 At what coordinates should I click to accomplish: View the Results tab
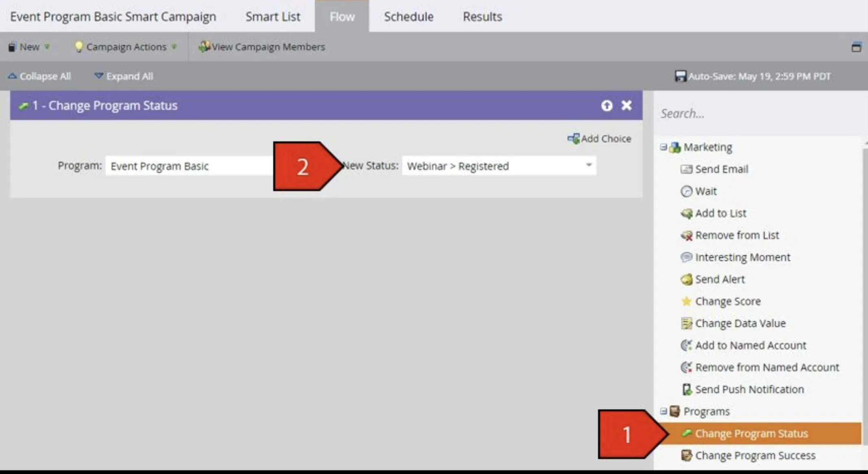[x=482, y=17]
